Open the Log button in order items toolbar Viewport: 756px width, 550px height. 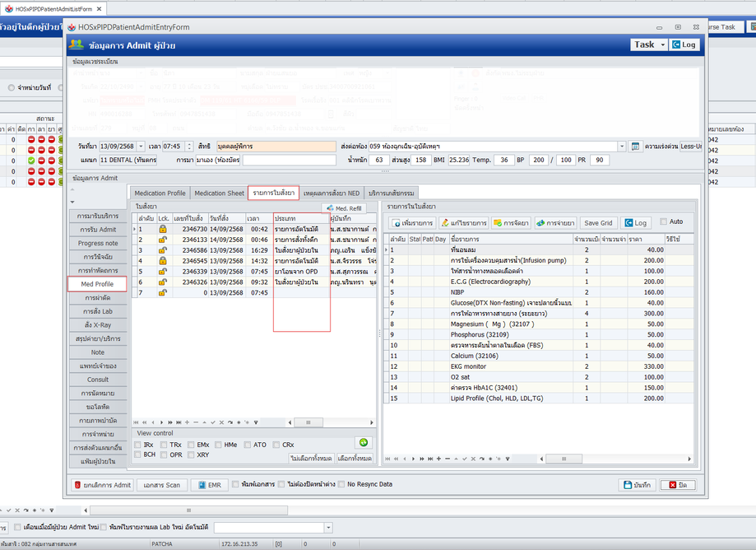pos(635,223)
